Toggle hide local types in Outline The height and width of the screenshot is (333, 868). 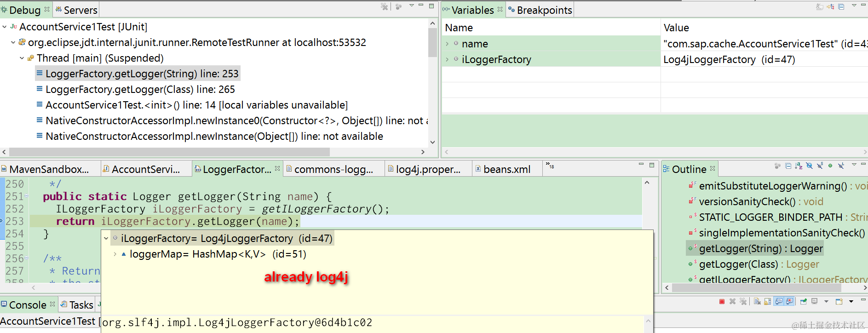(x=841, y=166)
